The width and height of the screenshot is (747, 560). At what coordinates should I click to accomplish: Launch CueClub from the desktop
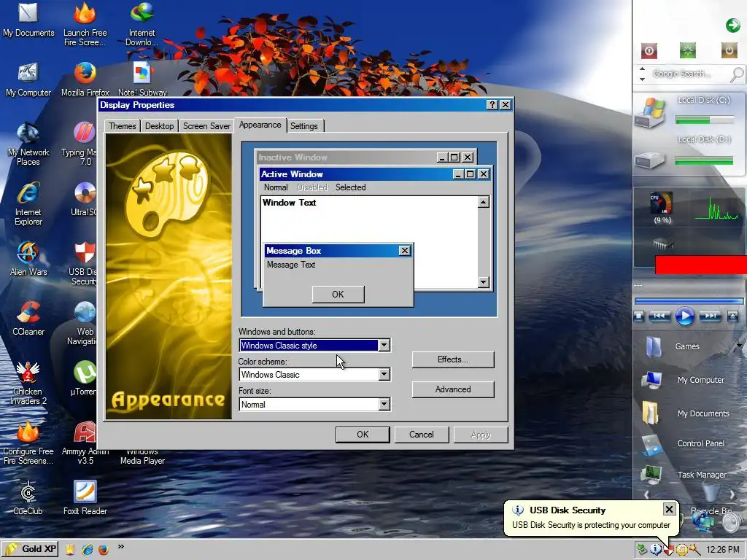pos(28,498)
